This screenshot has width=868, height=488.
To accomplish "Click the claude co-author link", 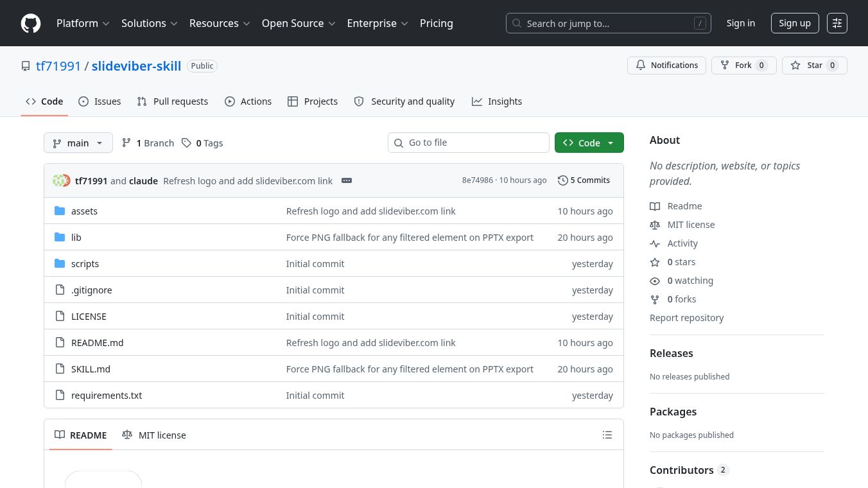I will coord(143,181).
